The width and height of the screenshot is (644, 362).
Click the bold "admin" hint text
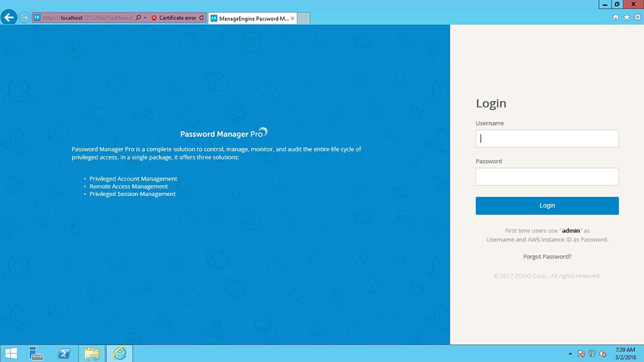click(x=571, y=230)
